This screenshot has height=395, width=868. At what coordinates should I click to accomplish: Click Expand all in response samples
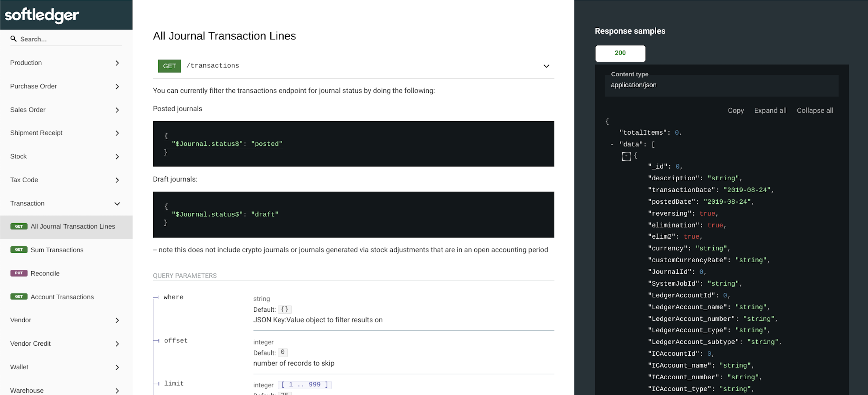(770, 111)
